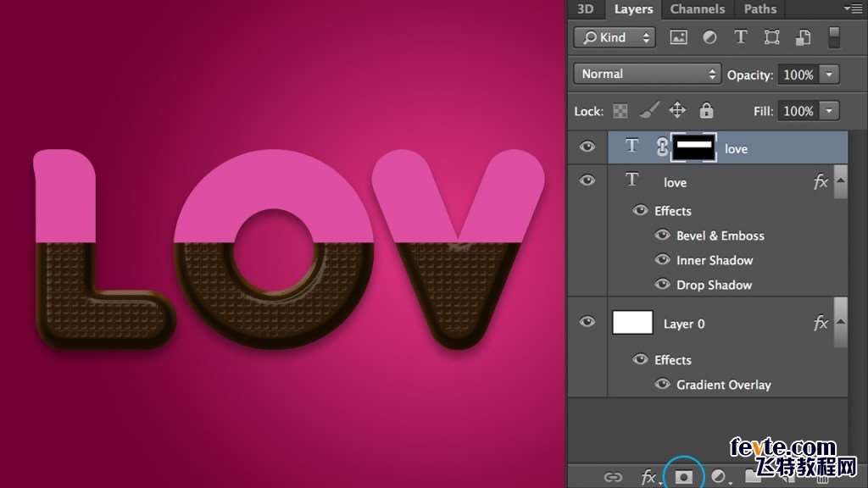
Task: Open Gradient Overlay effect settings
Action: point(724,385)
